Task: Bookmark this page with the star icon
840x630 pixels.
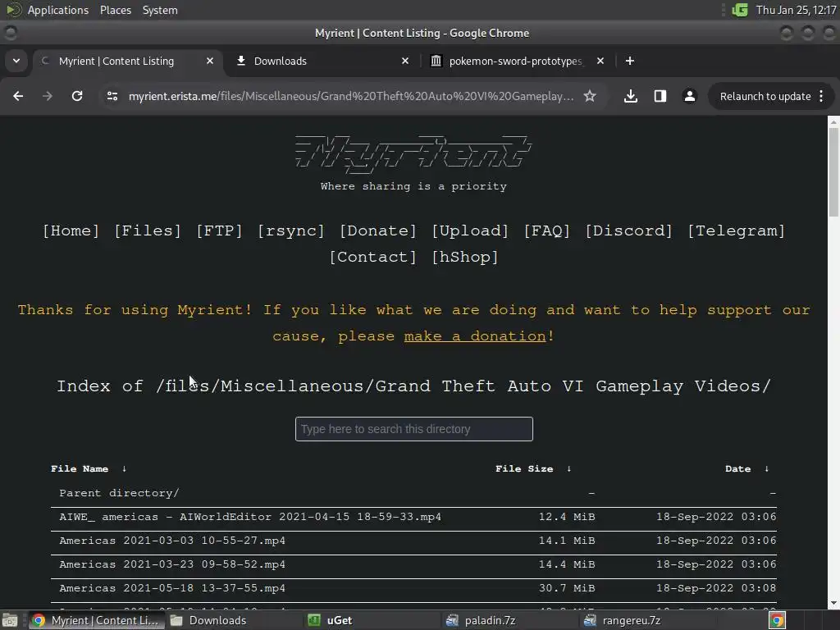Action: 590,96
